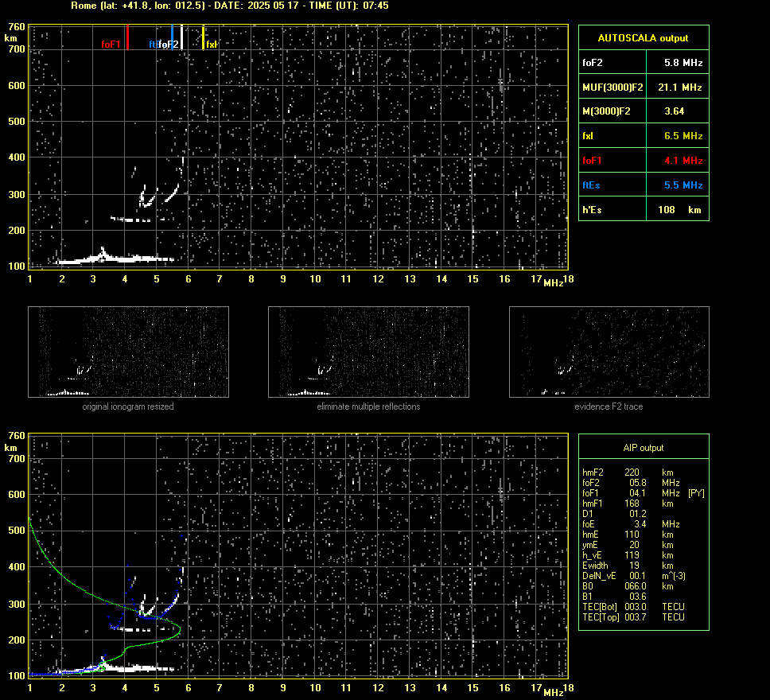Click the [PY] tag beside foF1
The height and width of the screenshot is (700, 770).
[x=696, y=492]
